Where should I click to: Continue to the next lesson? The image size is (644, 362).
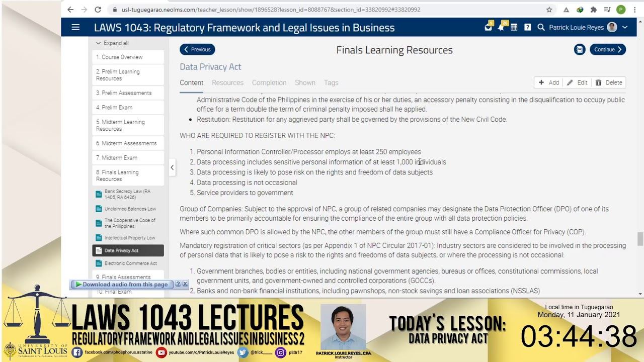point(608,49)
